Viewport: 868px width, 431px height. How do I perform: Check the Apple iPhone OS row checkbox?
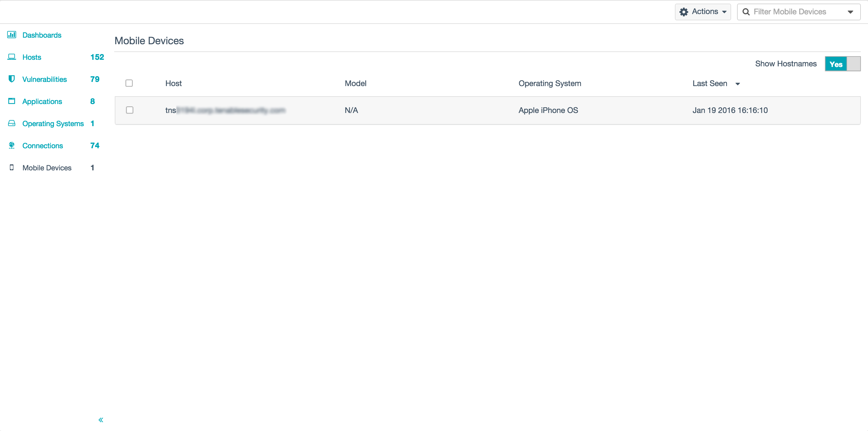point(129,110)
